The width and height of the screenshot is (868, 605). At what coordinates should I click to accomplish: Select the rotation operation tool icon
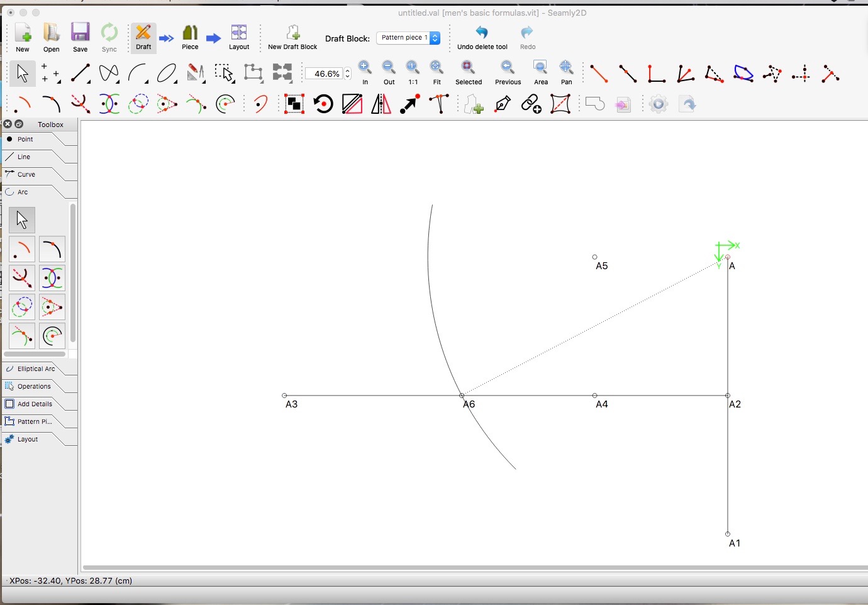(x=323, y=104)
